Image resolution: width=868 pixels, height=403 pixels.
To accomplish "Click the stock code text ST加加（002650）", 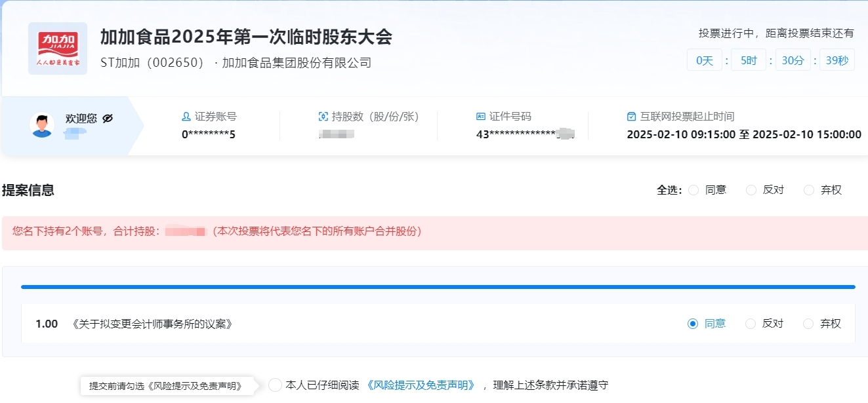I will tap(155, 63).
